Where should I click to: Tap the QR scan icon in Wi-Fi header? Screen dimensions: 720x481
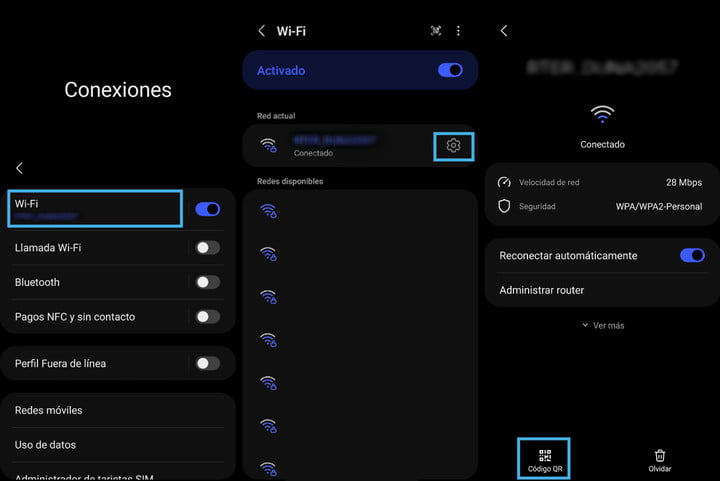point(436,31)
